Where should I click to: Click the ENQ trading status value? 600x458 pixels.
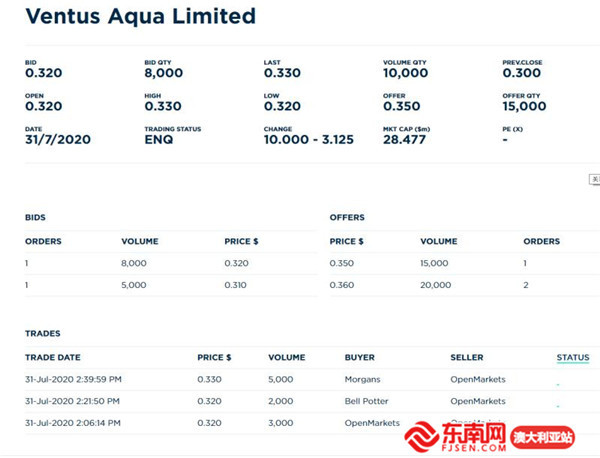pyautogui.click(x=158, y=139)
